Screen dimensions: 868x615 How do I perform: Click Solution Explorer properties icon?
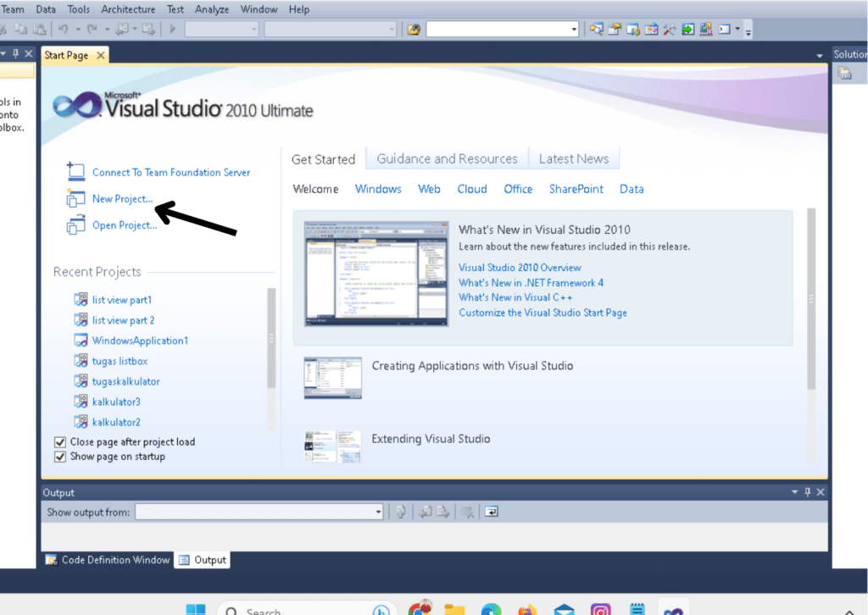coord(844,73)
